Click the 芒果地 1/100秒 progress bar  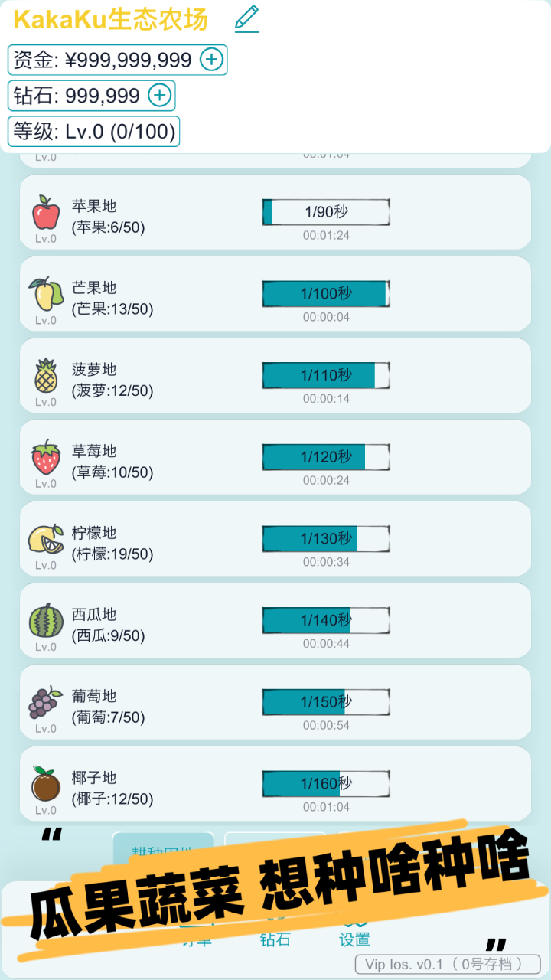tap(326, 294)
